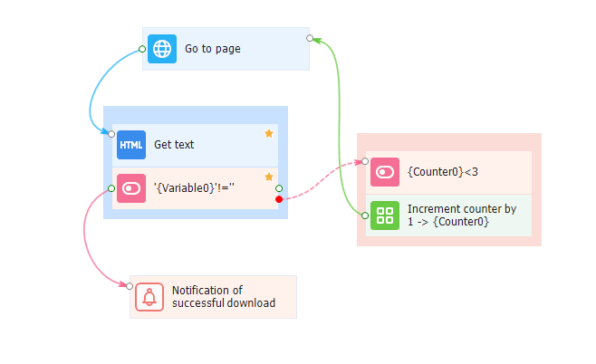596x364 pixels.
Task: Click the right-side connector of Go to page
Action: 310,38
